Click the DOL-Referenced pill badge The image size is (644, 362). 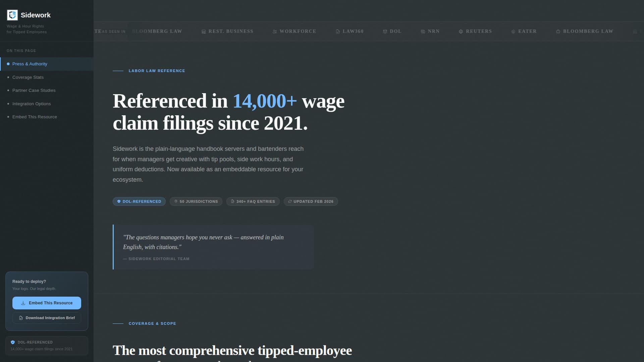tap(139, 201)
